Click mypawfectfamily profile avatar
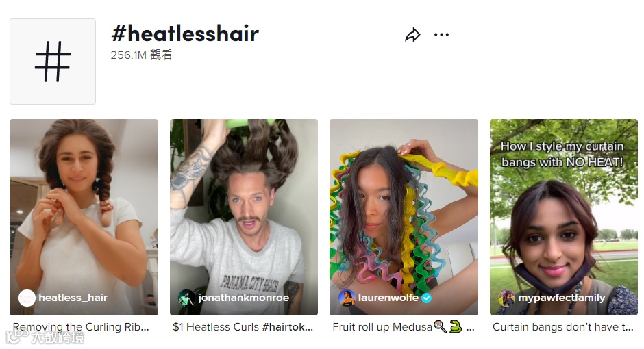Image resolution: width=644 pixels, height=349 pixels. [506, 298]
